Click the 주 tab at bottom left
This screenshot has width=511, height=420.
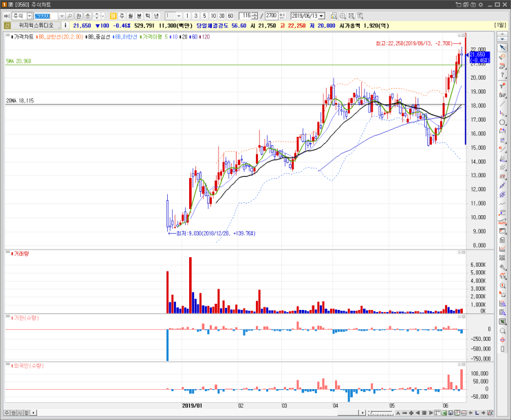coord(7,413)
